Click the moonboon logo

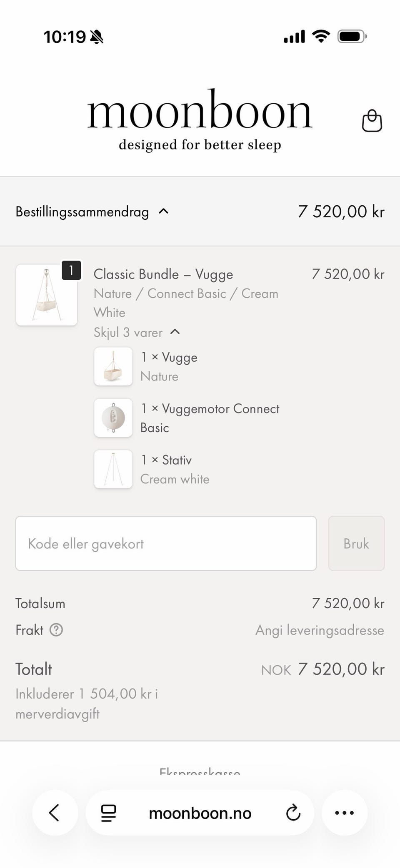(200, 120)
